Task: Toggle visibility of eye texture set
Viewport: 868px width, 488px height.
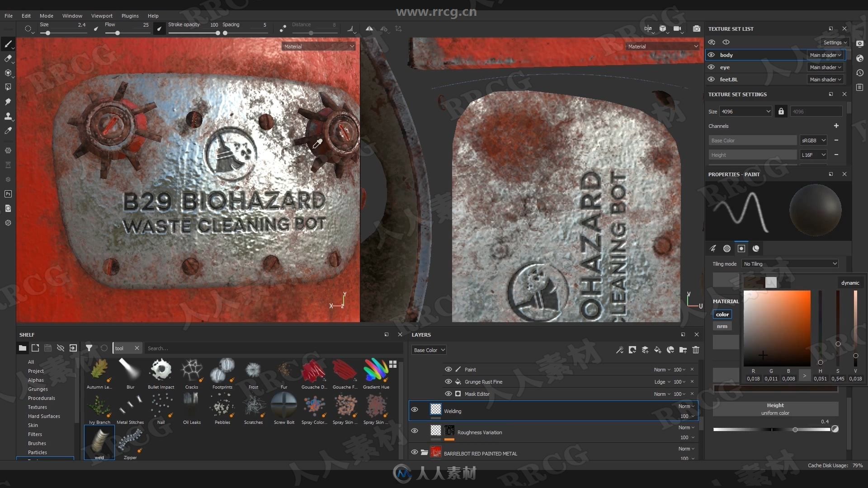Action: (x=711, y=67)
